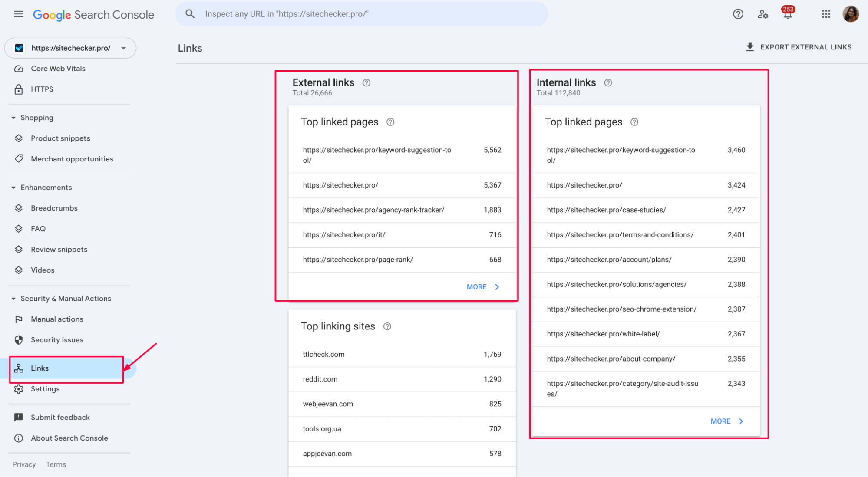
Task: Open the Privacy link
Action: click(24, 464)
